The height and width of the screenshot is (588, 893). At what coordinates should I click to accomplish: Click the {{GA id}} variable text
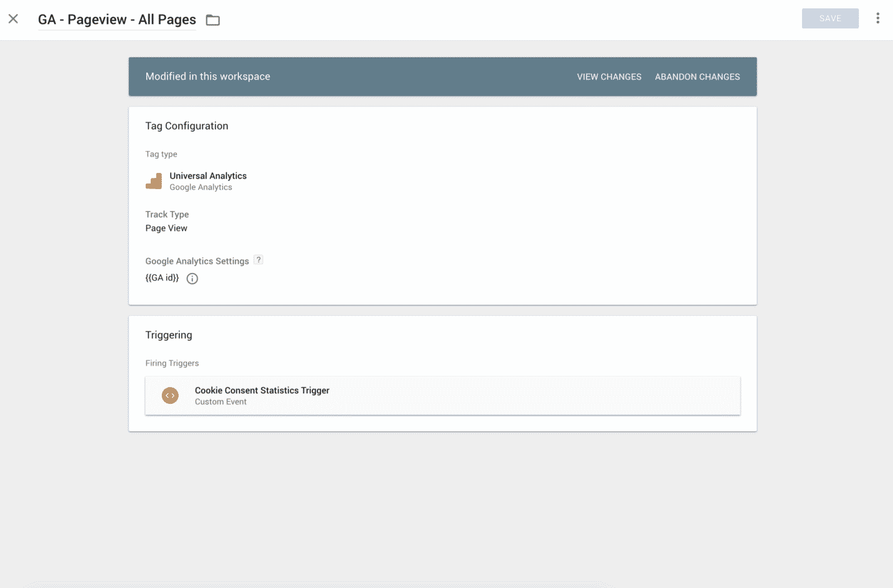click(162, 278)
